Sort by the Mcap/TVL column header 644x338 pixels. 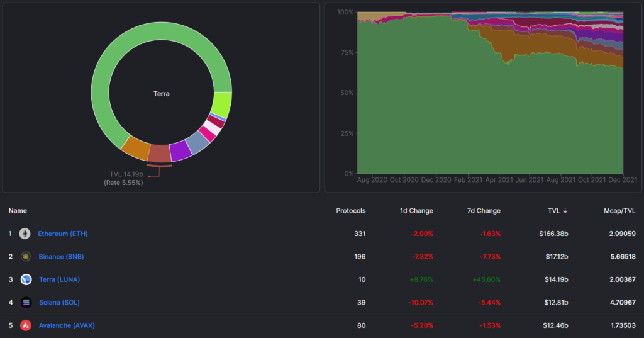tap(619, 211)
